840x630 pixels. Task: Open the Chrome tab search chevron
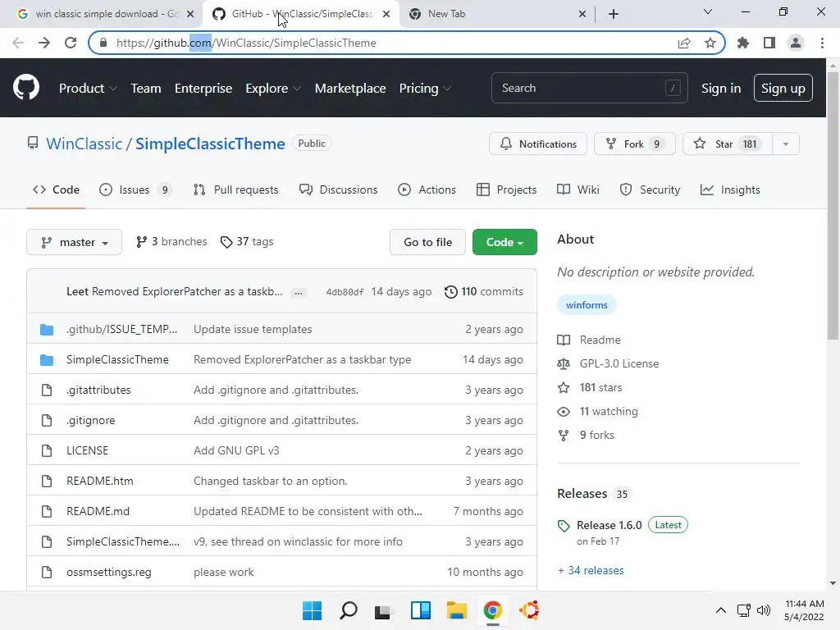[x=708, y=12]
